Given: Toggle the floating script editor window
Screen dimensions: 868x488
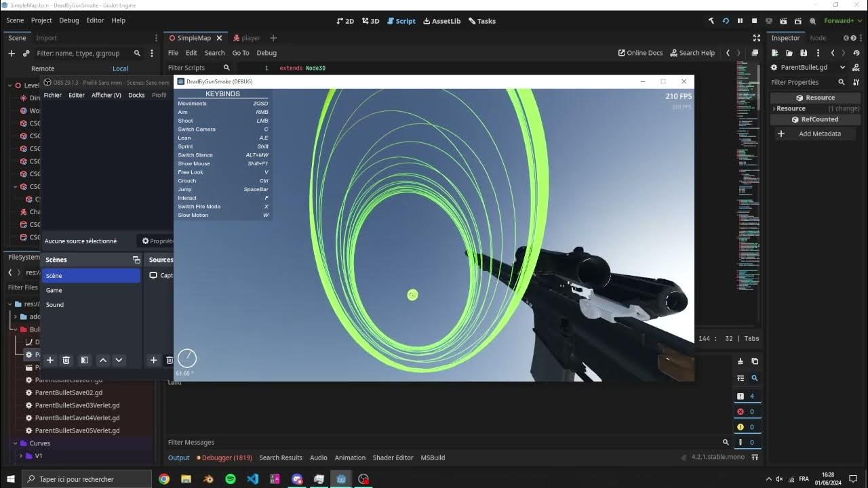Looking at the screenshot, I should point(755,53).
